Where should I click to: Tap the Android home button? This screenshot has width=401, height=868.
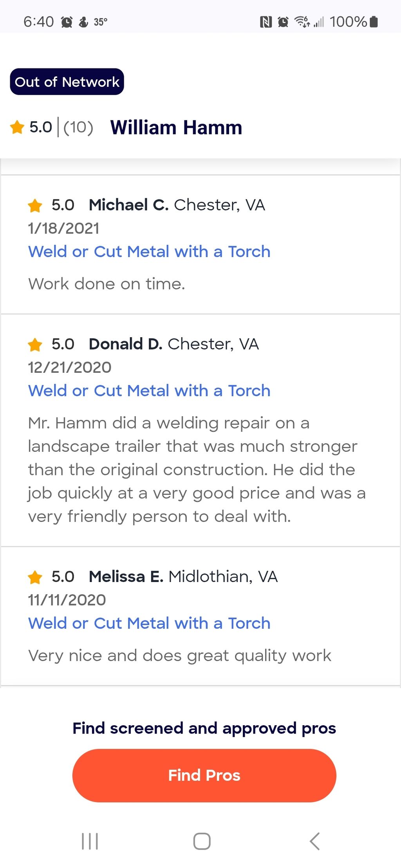202,841
